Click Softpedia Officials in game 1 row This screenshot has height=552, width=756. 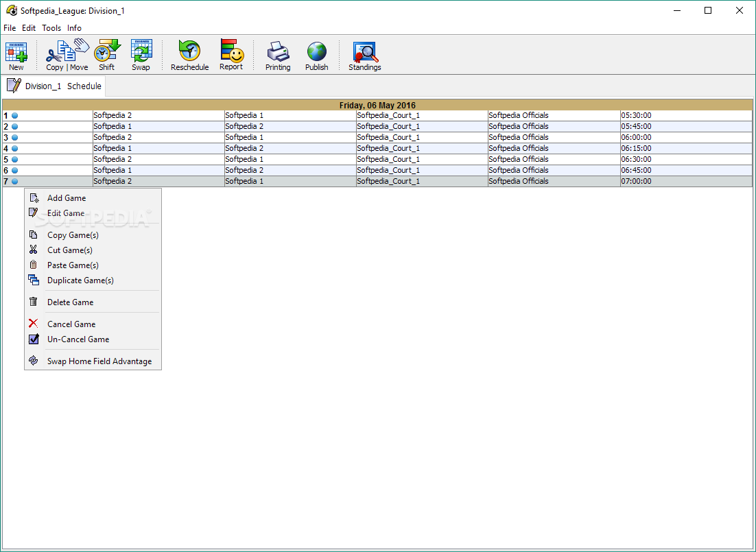pyautogui.click(x=554, y=116)
